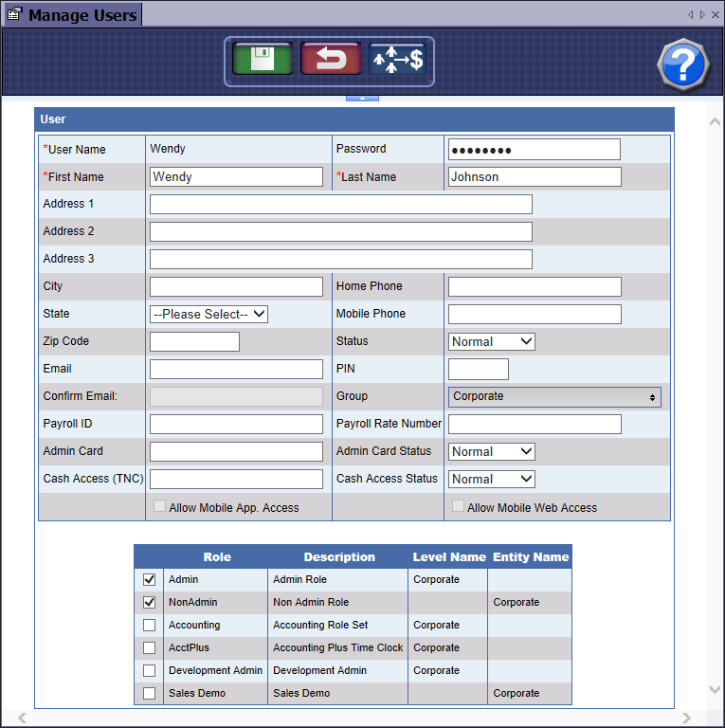Click the left tab navigation arrow

691,15
